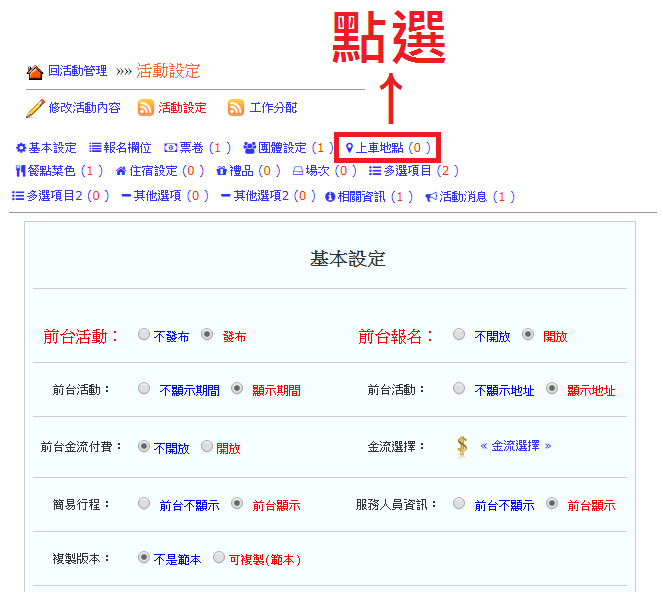Open the 票卷 settings tab
The height and width of the screenshot is (599, 663).
(190, 148)
